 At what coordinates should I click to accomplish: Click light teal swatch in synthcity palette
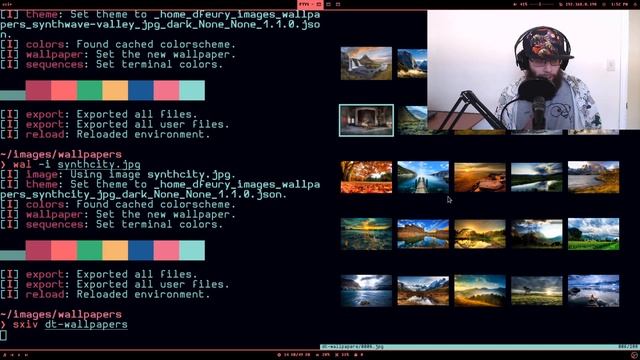(x=192, y=250)
